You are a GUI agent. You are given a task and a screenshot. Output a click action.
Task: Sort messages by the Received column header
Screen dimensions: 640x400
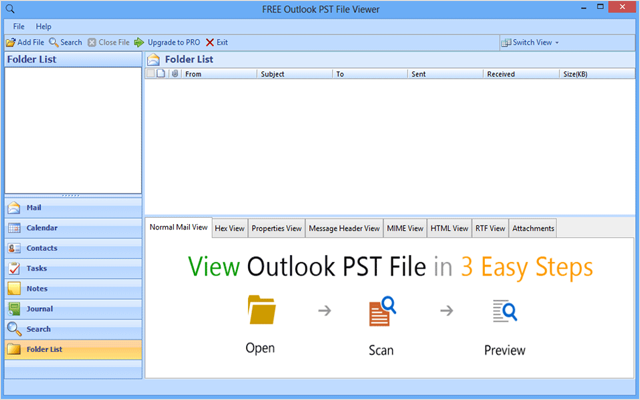click(521, 74)
